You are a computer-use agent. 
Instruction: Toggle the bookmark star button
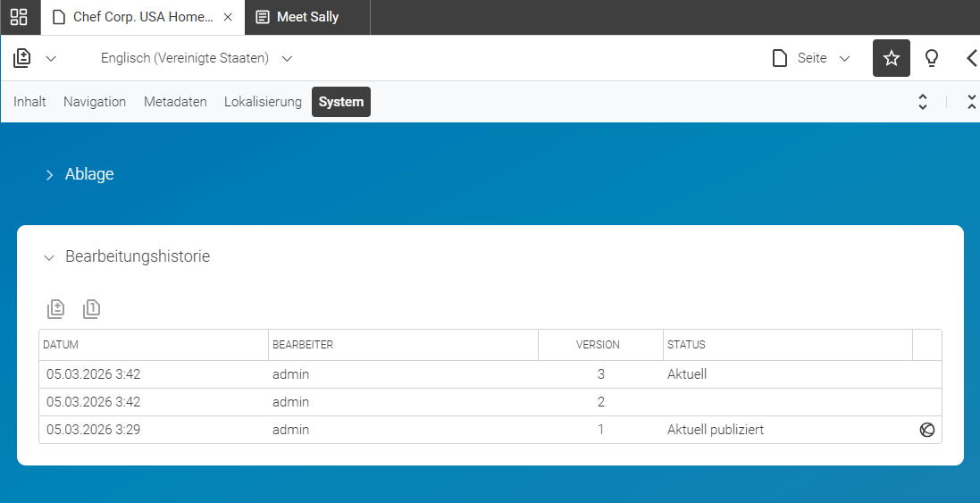892,58
